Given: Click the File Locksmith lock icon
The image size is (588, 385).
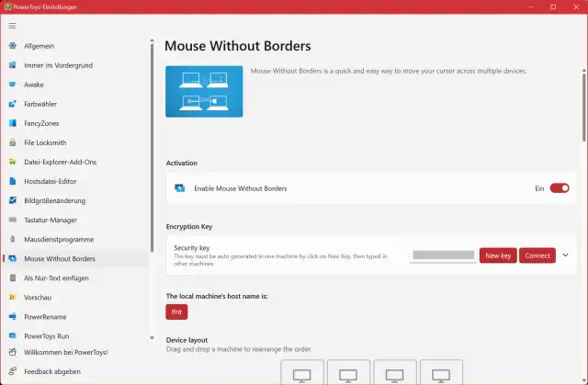Looking at the screenshot, I should coord(12,142).
